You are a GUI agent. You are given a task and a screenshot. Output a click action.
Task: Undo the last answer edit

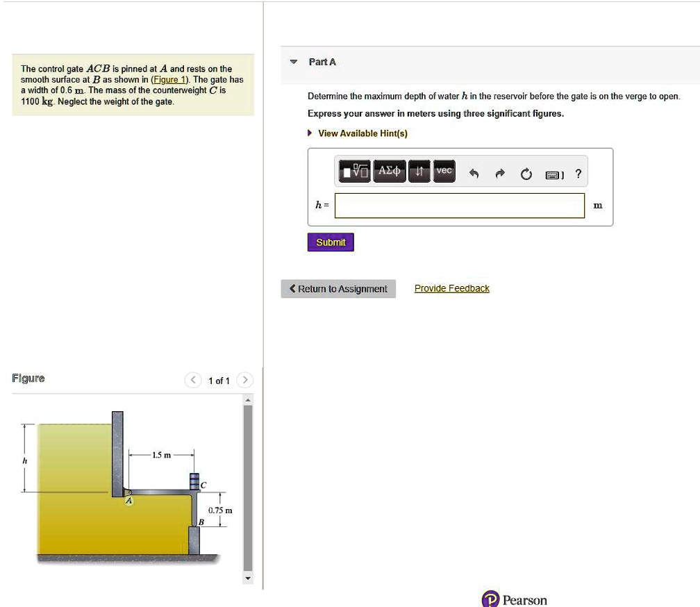[x=474, y=174]
